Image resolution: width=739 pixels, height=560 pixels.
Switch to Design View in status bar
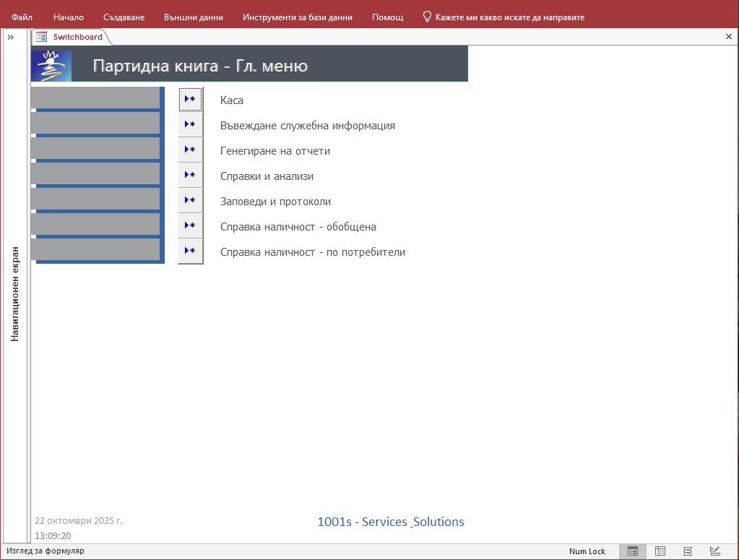click(x=714, y=551)
